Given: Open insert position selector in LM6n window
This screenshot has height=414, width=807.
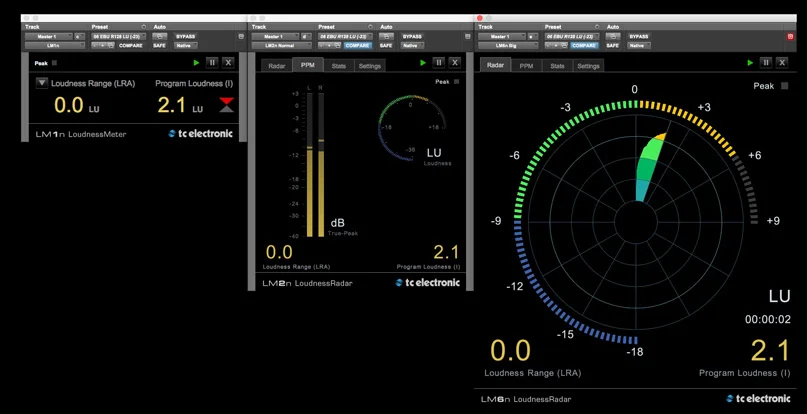Looking at the screenshot, I should click(x=533, y=37).
